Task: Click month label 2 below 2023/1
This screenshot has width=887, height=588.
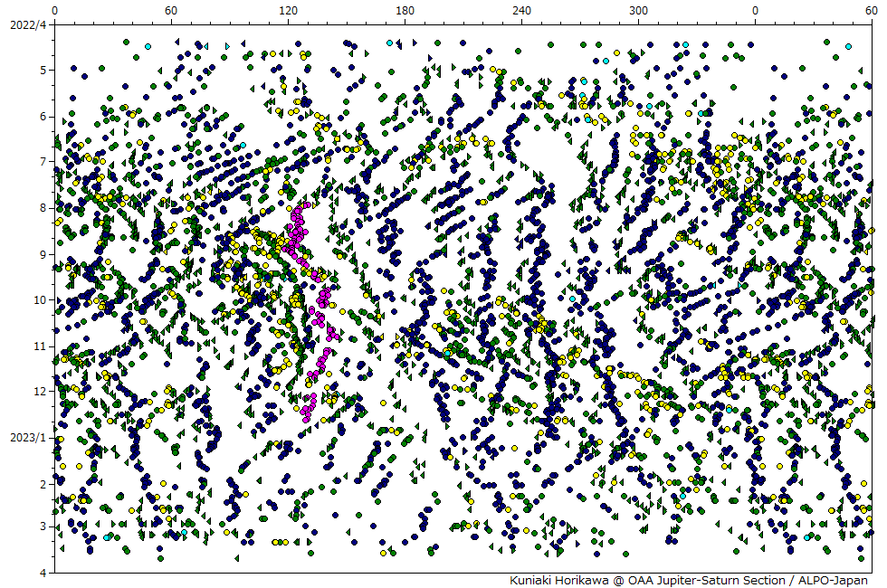Action: click(43, 484)
